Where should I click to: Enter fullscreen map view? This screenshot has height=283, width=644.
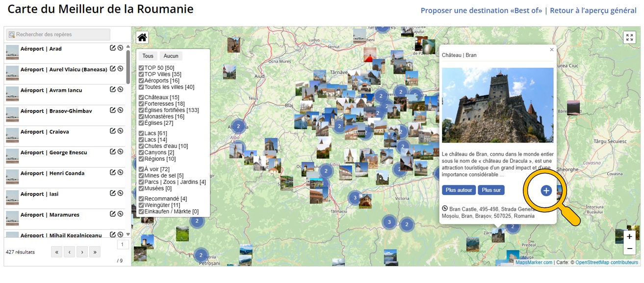629,38
